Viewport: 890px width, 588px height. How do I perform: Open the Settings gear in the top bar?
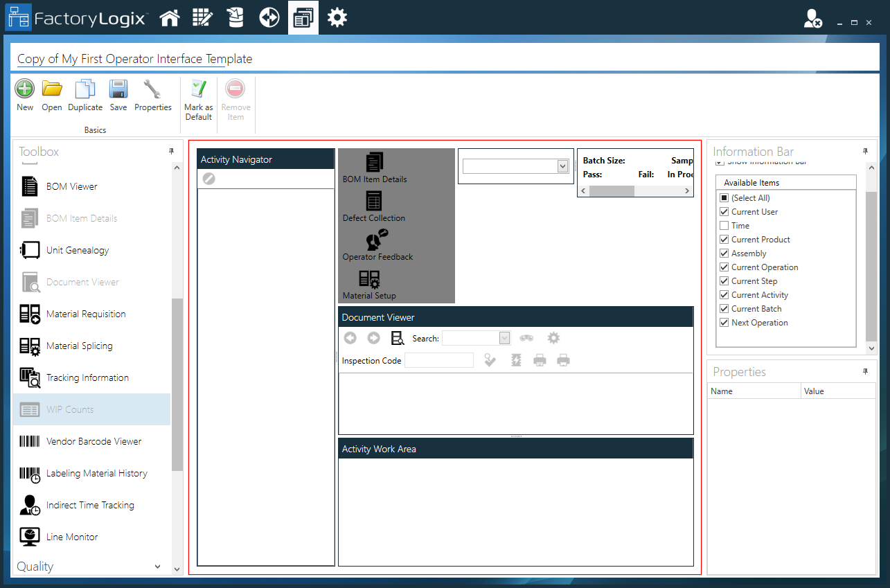(337, 17)
